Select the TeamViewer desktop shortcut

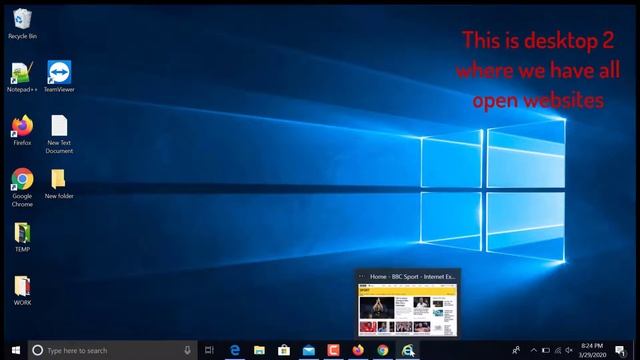pyautogui.click(x=59, y=77)
